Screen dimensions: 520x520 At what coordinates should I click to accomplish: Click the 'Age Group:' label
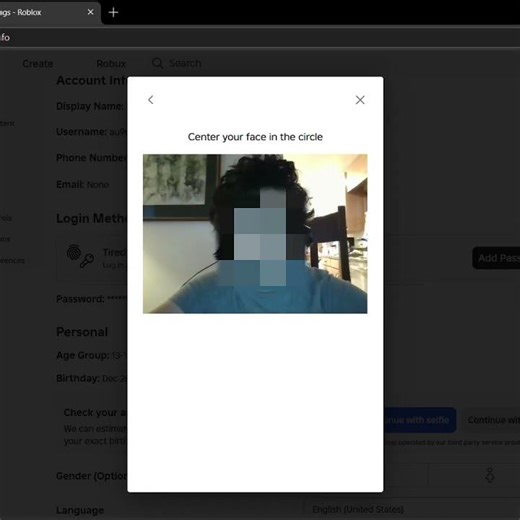click(83, 356)
